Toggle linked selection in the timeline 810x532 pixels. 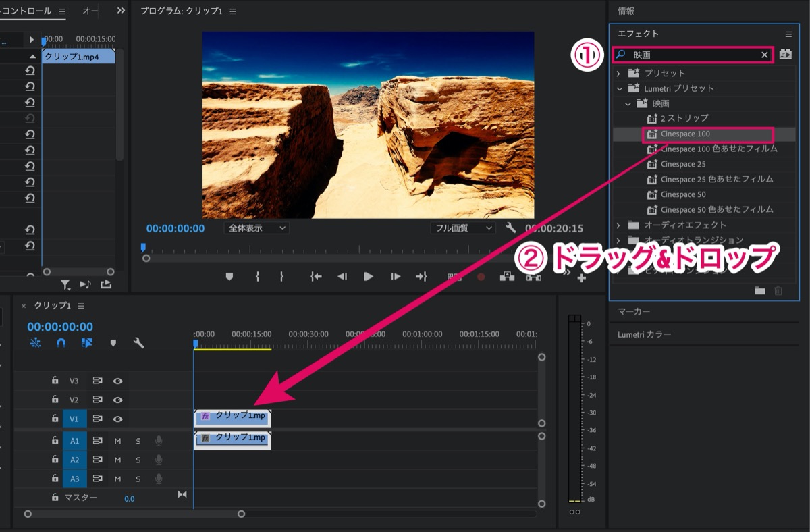[86, 343]
